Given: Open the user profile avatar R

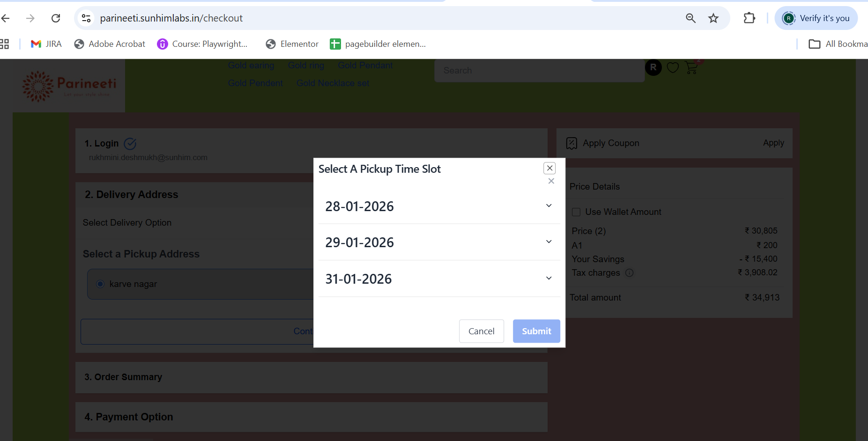Looking at the screenshot, I should click(653, 67).
